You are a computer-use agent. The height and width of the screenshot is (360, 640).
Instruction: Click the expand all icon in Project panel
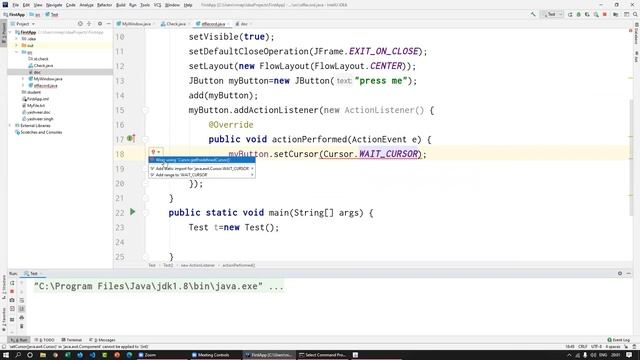click(x=89, y=24)
